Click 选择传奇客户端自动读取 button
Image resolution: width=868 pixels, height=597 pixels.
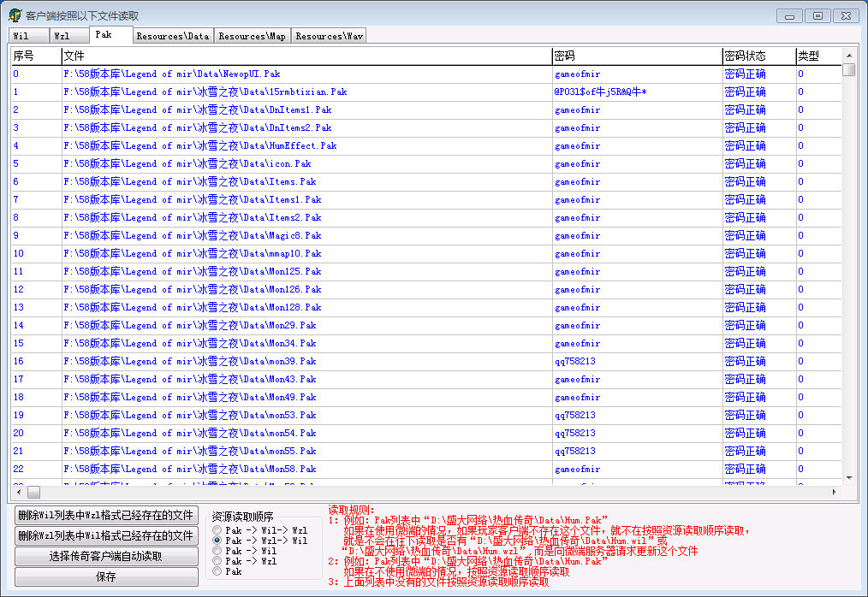click(106, 556)
